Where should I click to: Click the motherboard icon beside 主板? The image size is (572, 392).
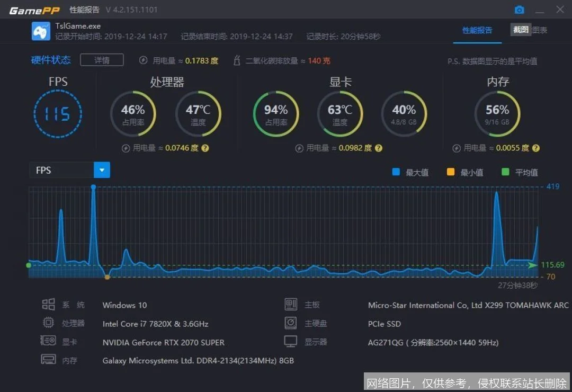point(291,304)
